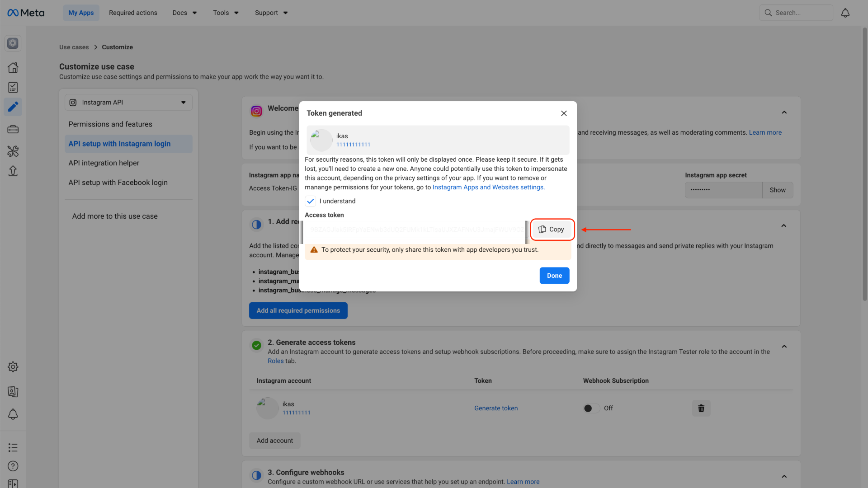Open App settings gear icon

click(x=13, y=367)
